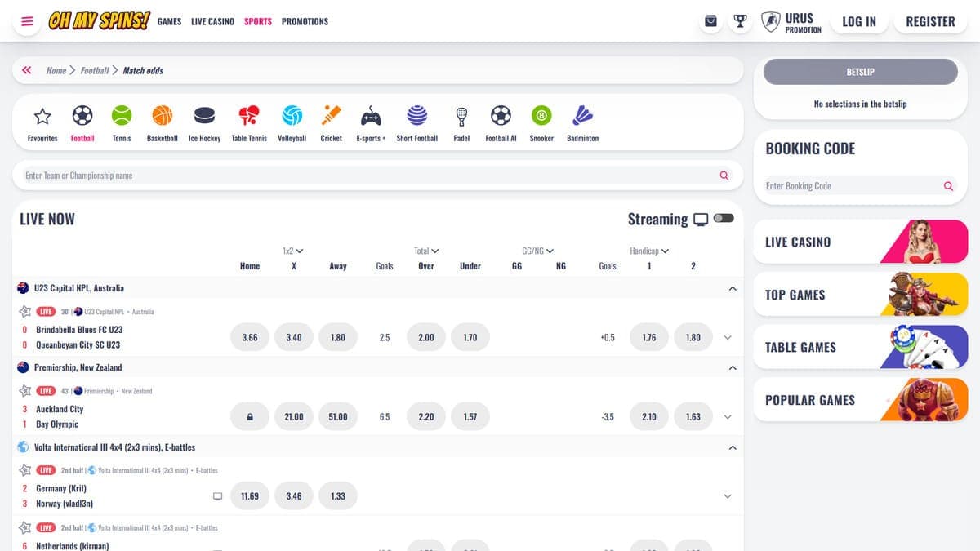Screen dimensions: 980x551
Task: Open the Bay Olympic team name
Action: point(57,424)
